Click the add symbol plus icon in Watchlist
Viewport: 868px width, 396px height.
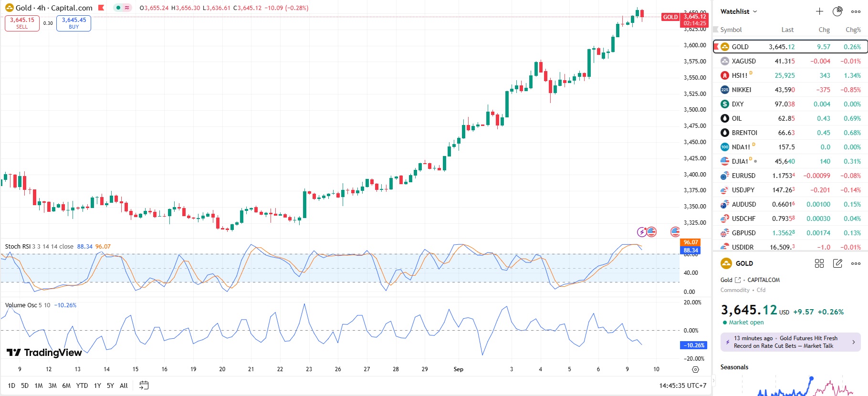pos(819,11)
